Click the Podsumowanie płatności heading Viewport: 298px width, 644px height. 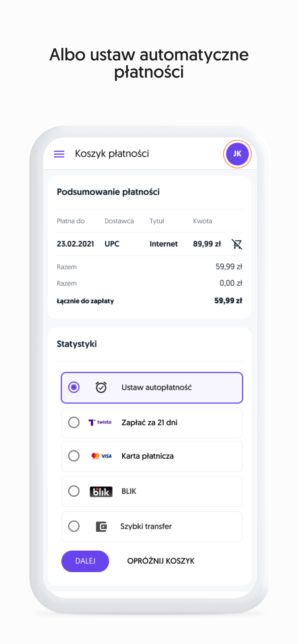108,192
